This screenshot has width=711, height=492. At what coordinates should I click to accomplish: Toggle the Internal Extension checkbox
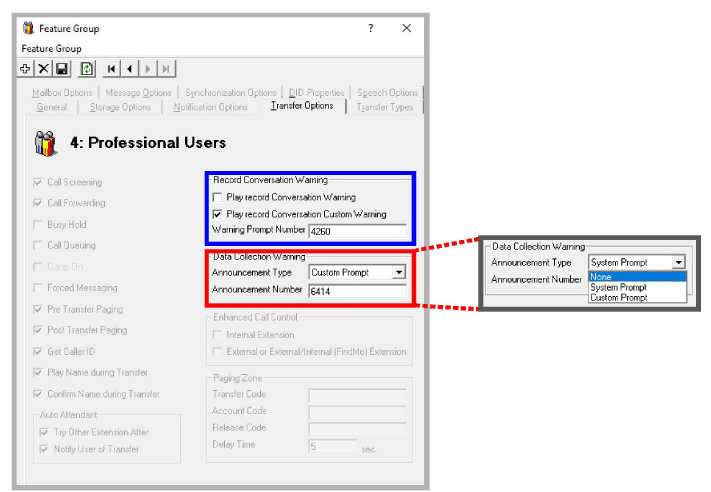(x=217, y=335)
